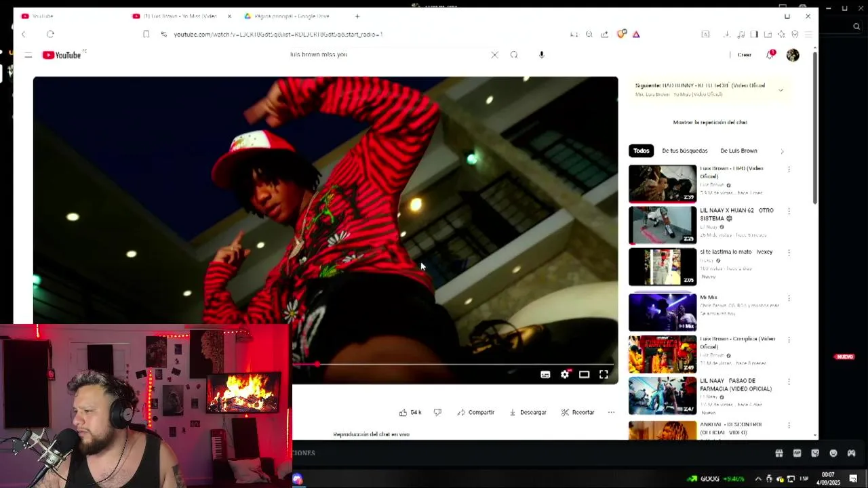
Task: Clear the search box with X
Action: pyautogui.click(x=494, y=55)
